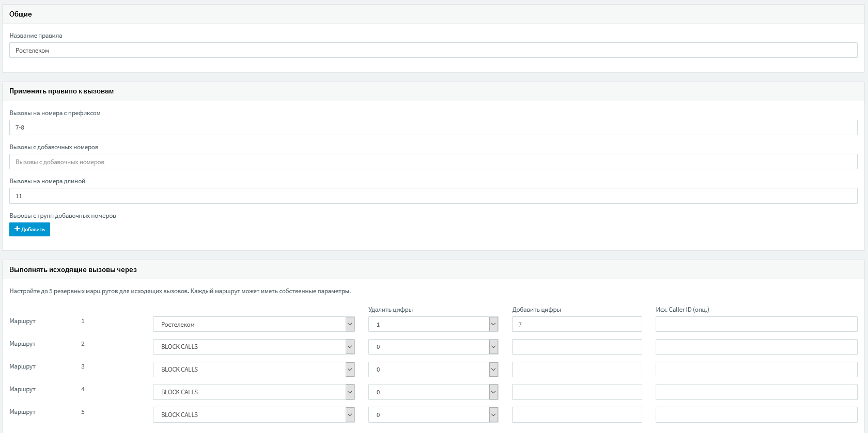Click route 3 outbound Caller ID field
868x433 pixels.
756,370
